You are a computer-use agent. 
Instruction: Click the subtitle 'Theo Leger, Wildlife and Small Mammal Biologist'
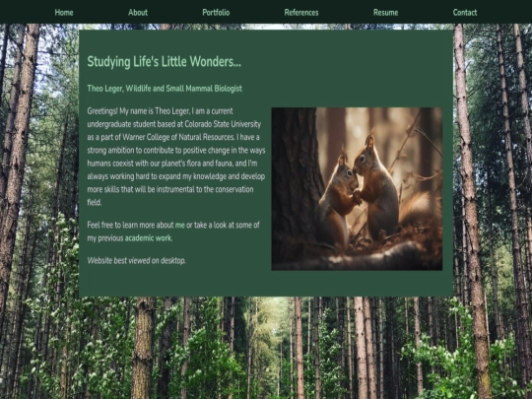[x=165, y=89]
